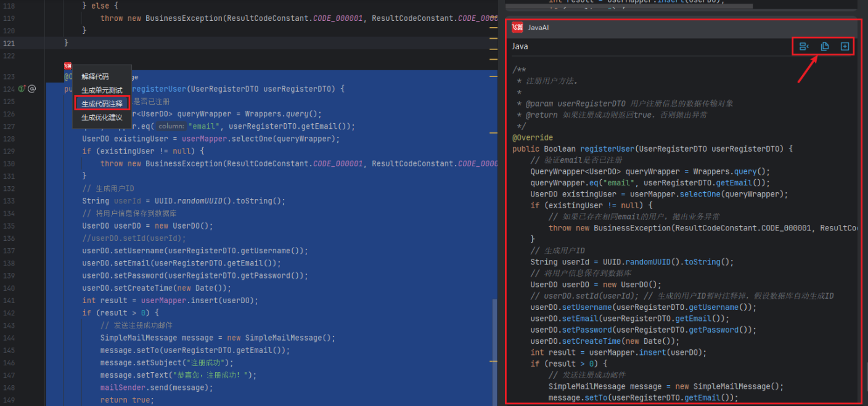Select 生成代码注释 in the popup menu
Screen dimensions: 868x406
[102, 104]
